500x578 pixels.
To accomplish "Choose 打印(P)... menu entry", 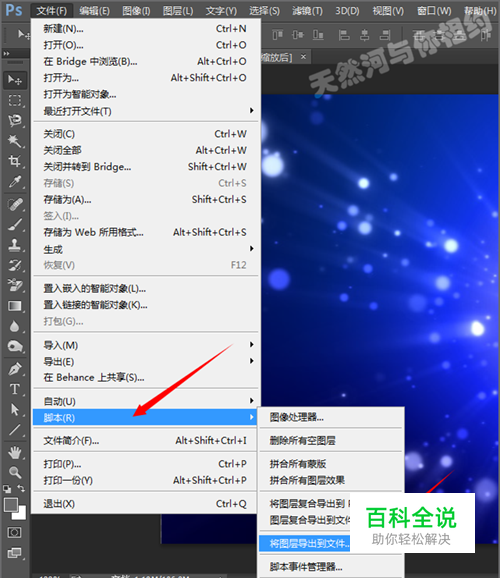I will (x=145, y=464).
